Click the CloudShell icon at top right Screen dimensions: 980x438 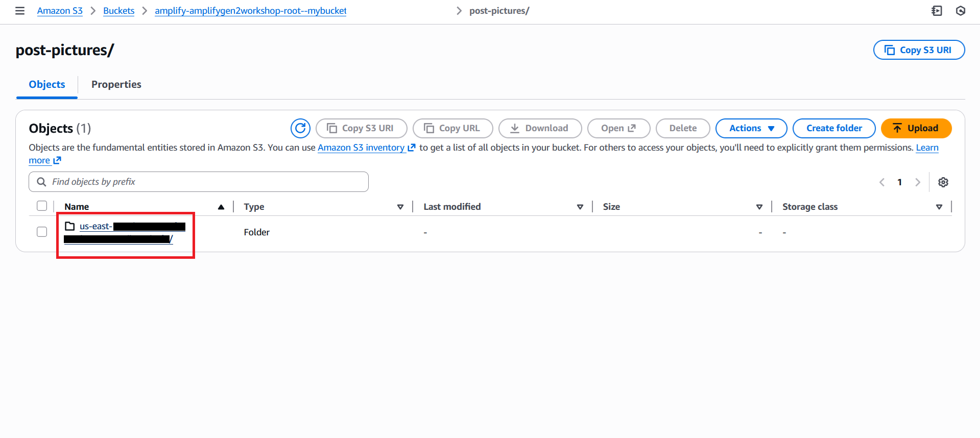[937, 11]
